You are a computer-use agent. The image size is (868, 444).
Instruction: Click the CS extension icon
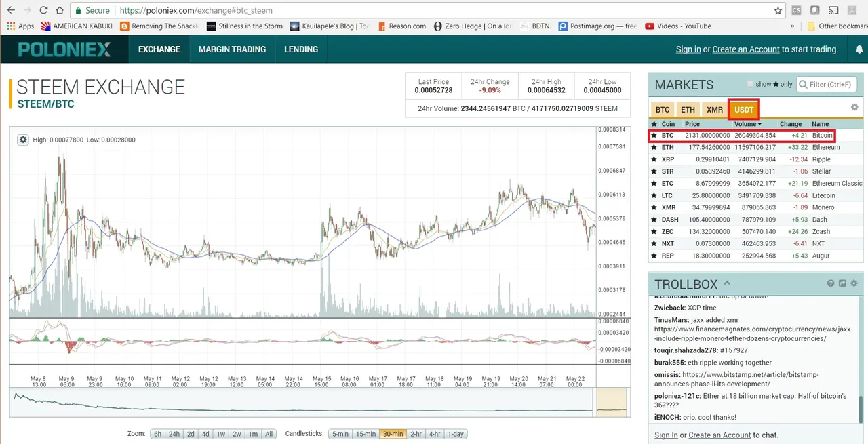click(797, 10)
